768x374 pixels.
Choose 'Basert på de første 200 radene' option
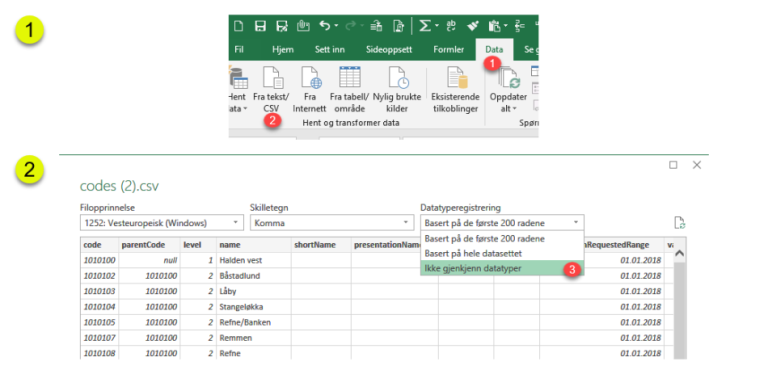coord(502,239)
